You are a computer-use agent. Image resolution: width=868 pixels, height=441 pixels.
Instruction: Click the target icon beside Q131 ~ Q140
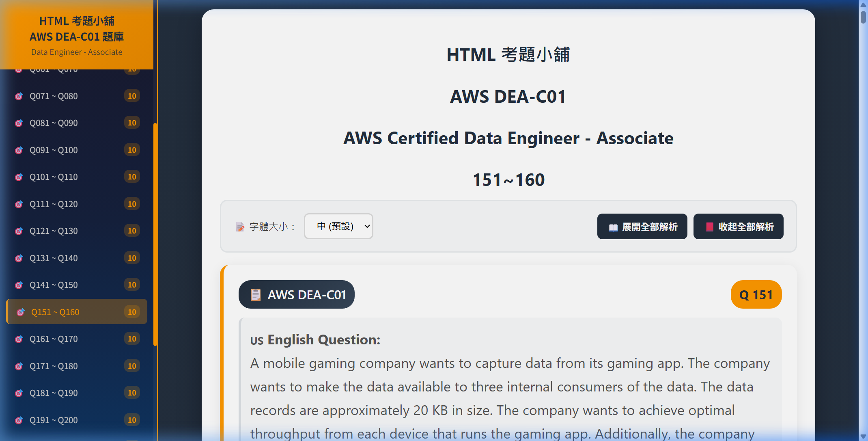click(x=19, y=258)
